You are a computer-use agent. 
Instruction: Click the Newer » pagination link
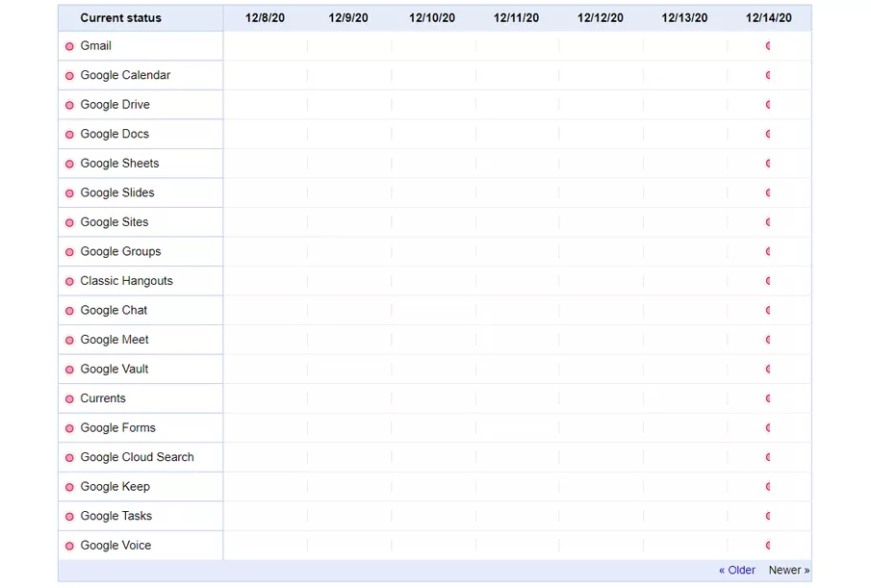(789, 571)
